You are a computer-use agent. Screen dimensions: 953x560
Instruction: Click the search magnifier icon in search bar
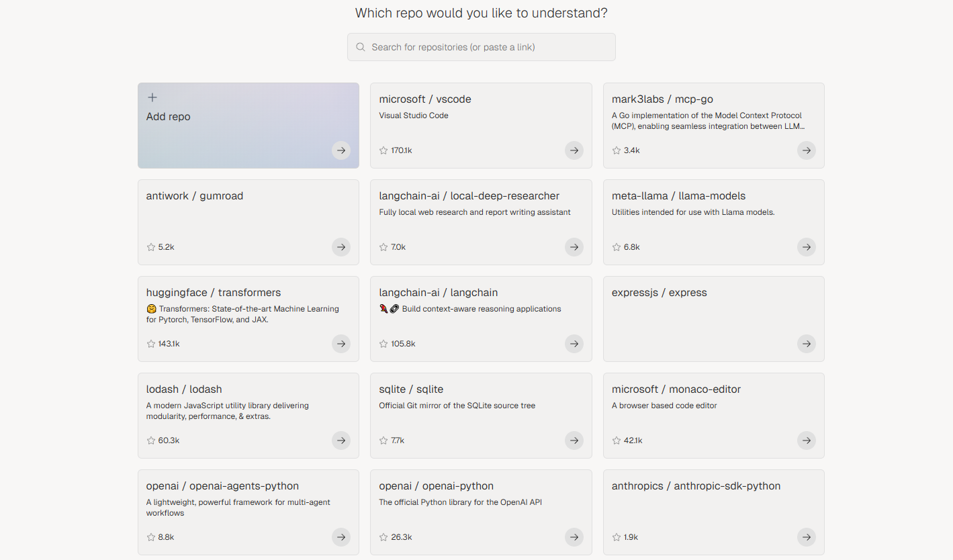[x=361, y=47]
